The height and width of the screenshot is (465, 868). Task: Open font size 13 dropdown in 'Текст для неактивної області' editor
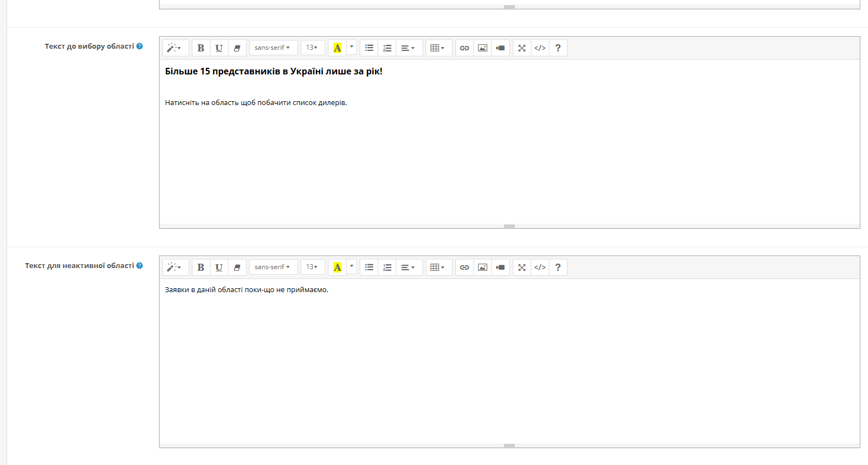point(313,267)
